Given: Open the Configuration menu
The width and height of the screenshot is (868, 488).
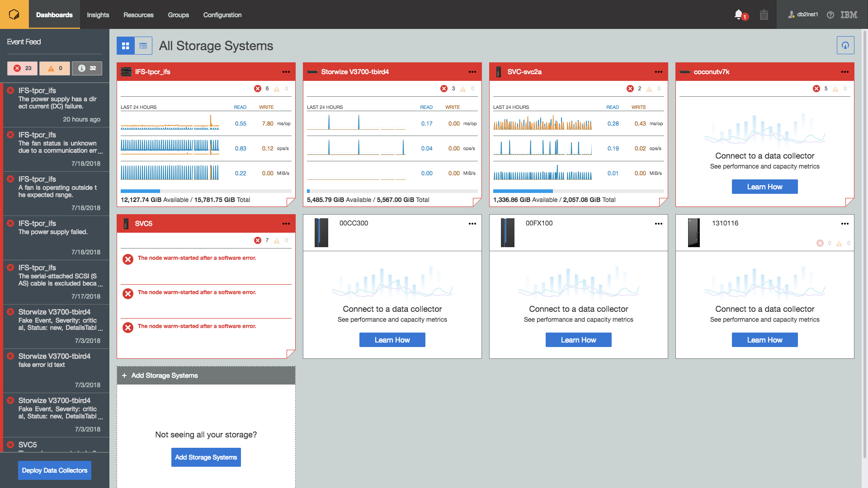Looking at the screenshot, I should [222, 15].
